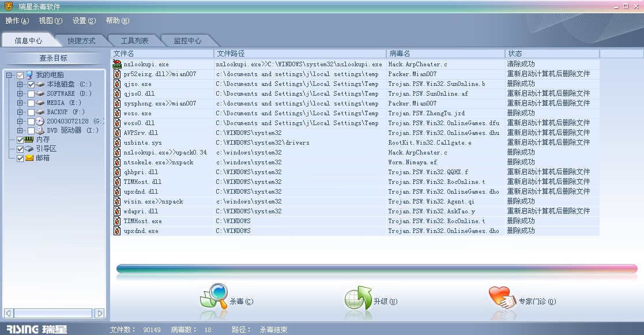Image resolution: width=644 pixels, height=335 pixels.
Task: Expand the MEDIA (E:) node
Action: pyautogui.click(x=20, y=103)
